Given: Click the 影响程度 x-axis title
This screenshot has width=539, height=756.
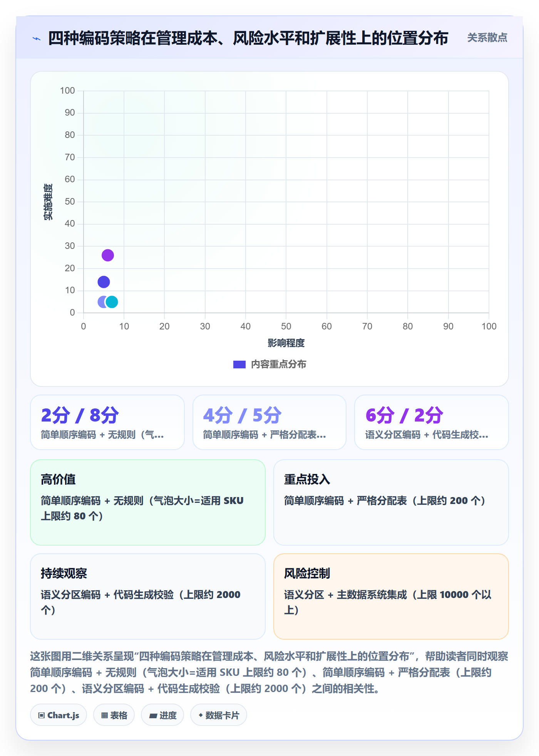Looking at the screenshot, I should click(x=286, y=343).
